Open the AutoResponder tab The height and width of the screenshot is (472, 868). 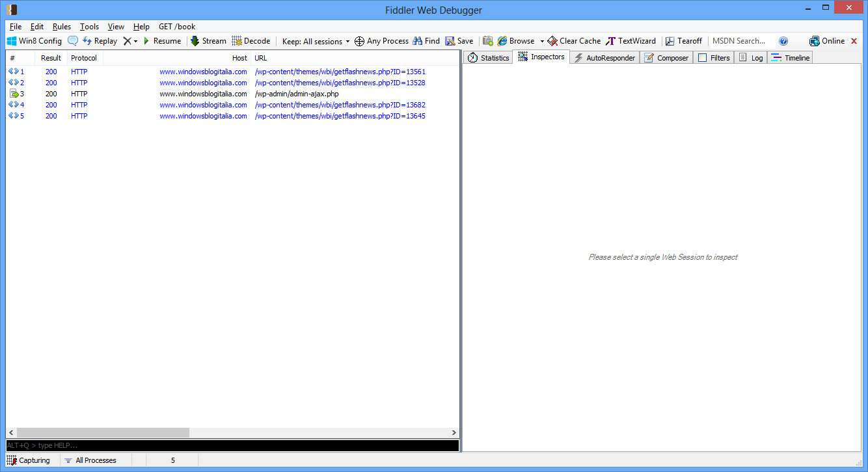pos(604,58)
